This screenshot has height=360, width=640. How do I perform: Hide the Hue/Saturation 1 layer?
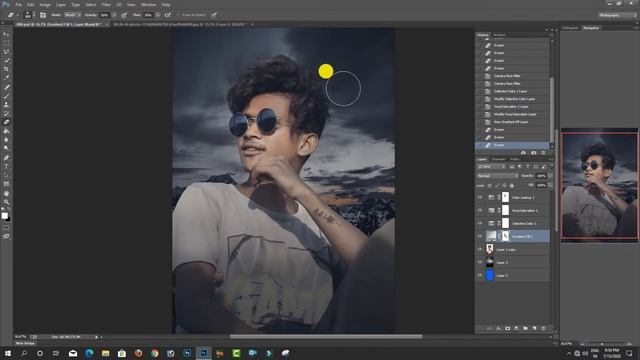pos(480,211)
